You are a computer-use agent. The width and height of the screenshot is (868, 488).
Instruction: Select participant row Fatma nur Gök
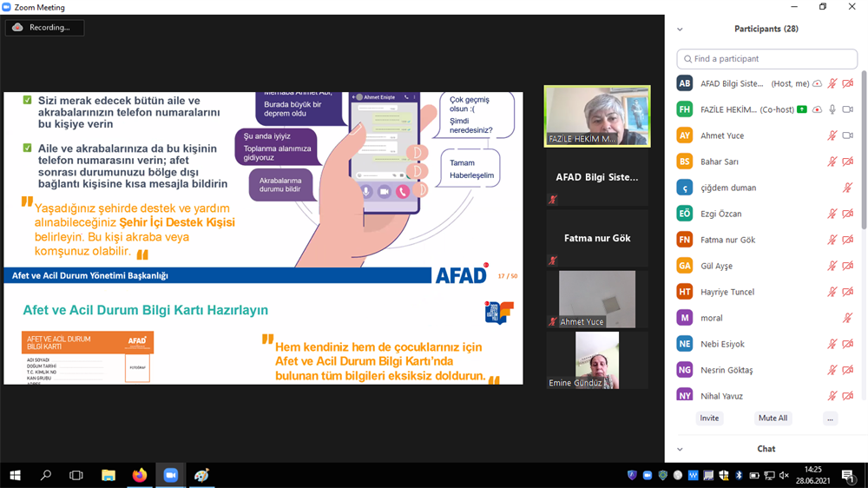click(x=766, y=240)
